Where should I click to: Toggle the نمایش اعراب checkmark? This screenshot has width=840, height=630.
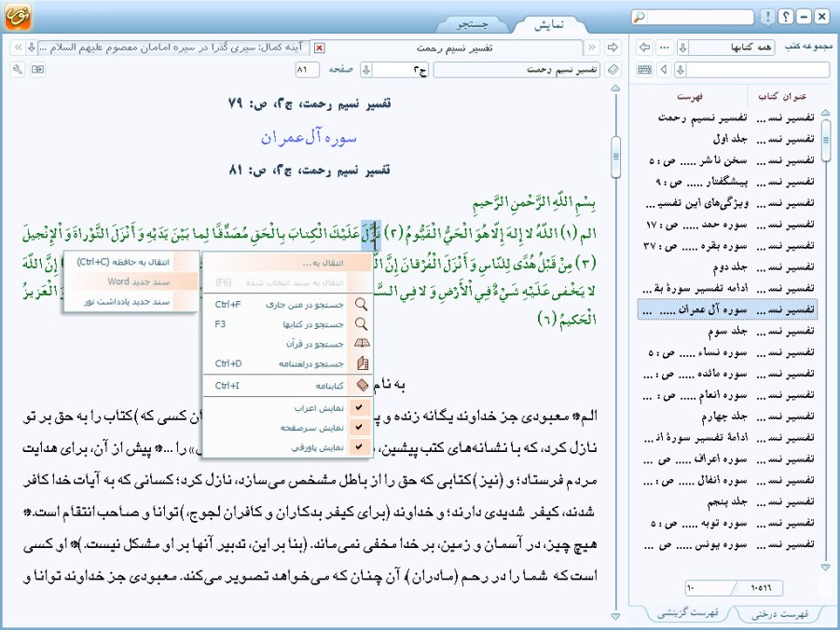click(359, 407)
